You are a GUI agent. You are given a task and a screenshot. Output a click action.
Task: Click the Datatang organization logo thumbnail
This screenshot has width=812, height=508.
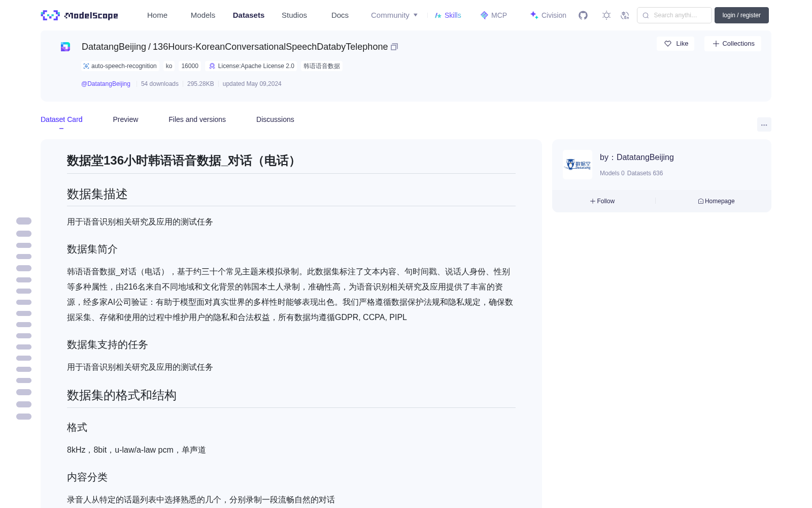pos(578,165)
